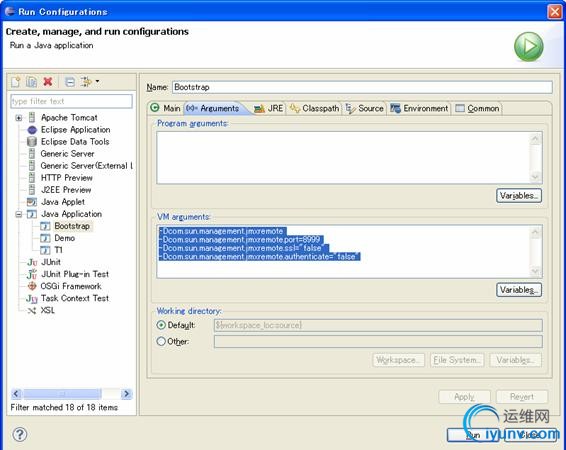Image resolution: width=566 pixels, height=450 pixels.
Task: Click the J2EE Preview icon
Action: coord(32,189)
